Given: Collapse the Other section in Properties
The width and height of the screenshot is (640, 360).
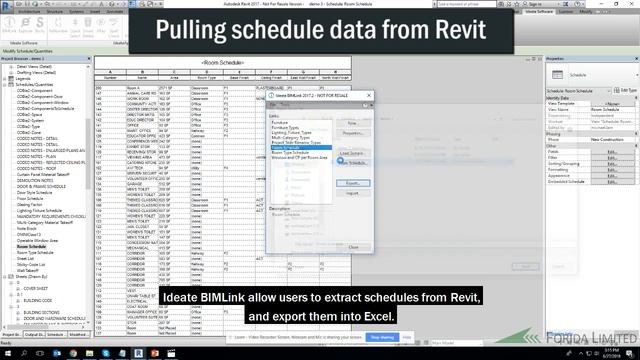Looking at the screenshot, I should click(x=636, y=146).
